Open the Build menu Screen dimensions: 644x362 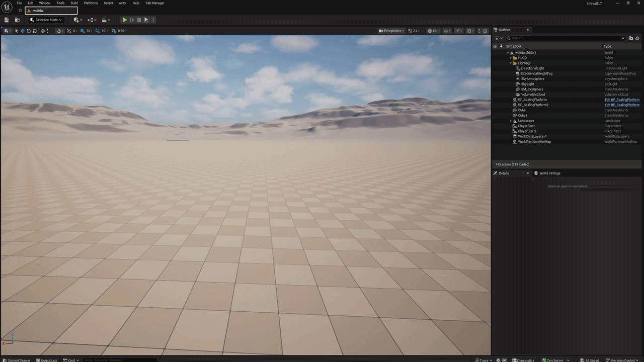click(74, 3)
